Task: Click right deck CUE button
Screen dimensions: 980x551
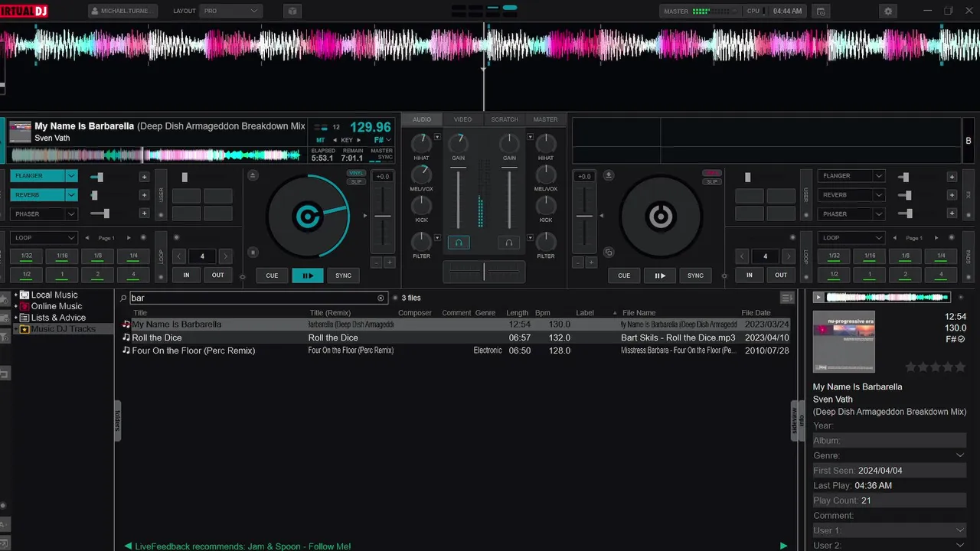Action: 624,275
